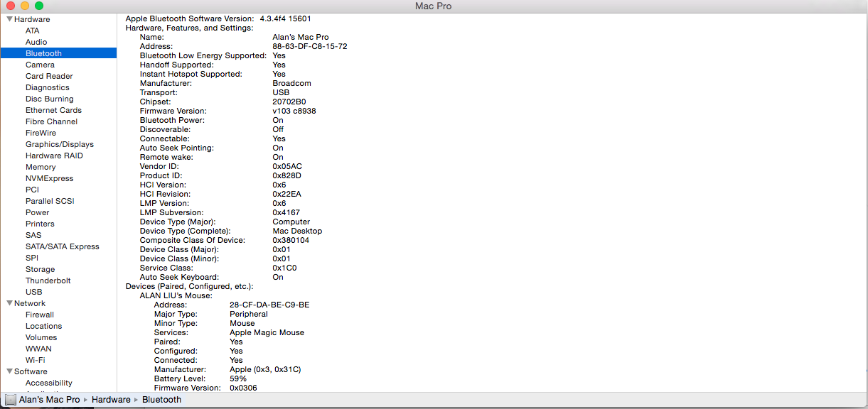868x409 pixels.
Task: Click Bluetooth in the path bar
Action: click(x=161, y=400)
